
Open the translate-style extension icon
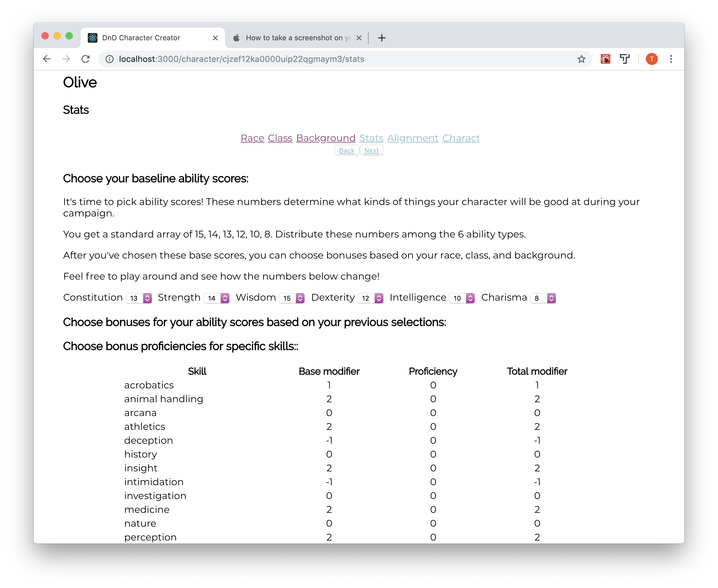pyautogui.click(x=625, y=59)
